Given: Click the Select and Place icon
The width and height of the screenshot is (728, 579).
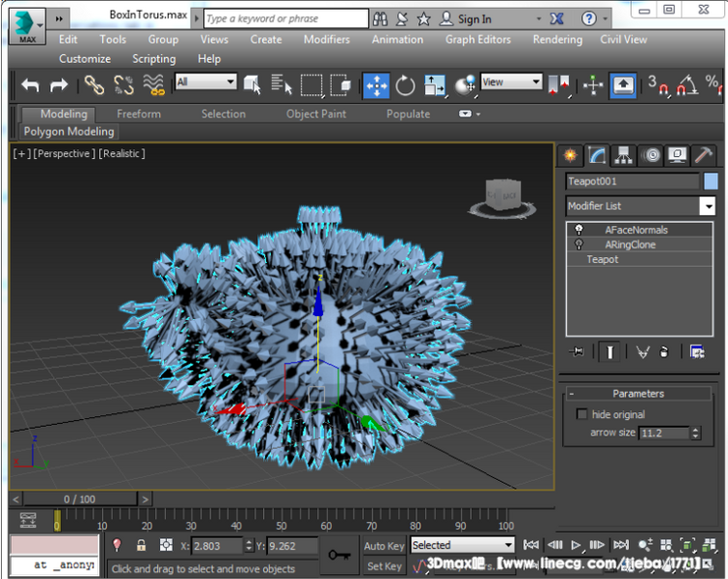Looking at the screenshot, I should 465,85.
